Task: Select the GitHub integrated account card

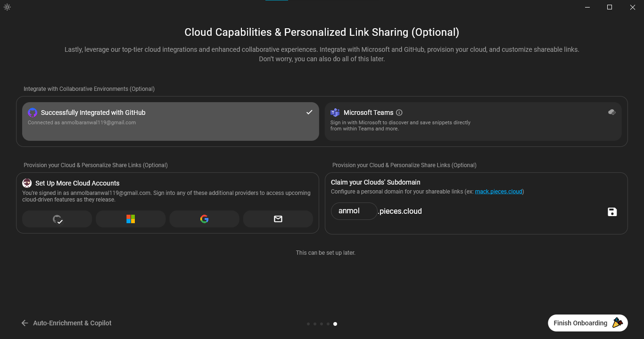Action: click(x=170, y=121)
